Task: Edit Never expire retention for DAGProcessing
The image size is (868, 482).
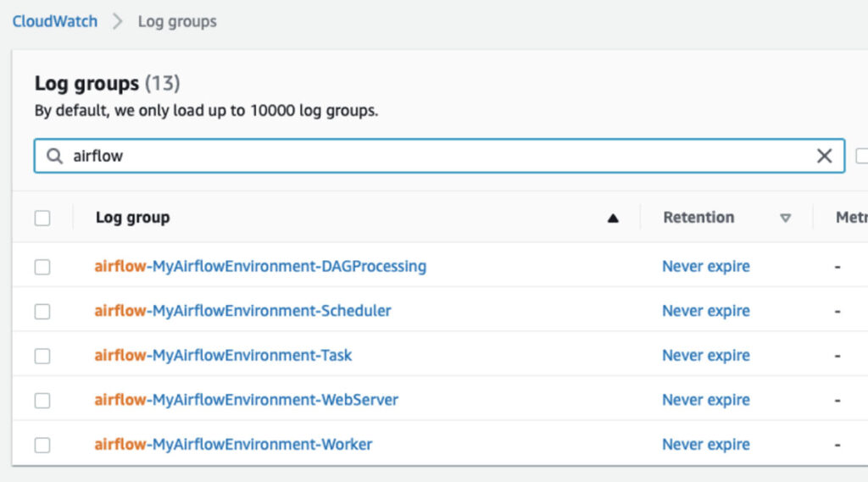Action: point(705,267)
